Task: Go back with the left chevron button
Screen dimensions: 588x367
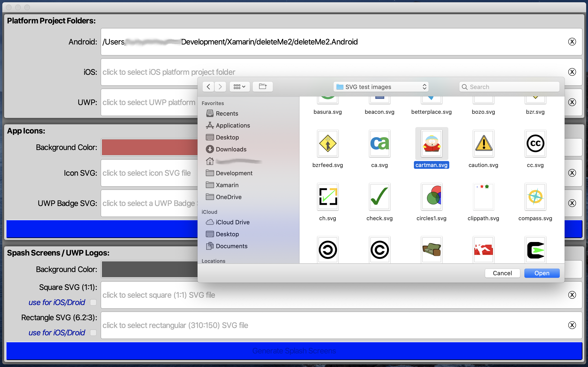Action: click(x=208, y=87)
